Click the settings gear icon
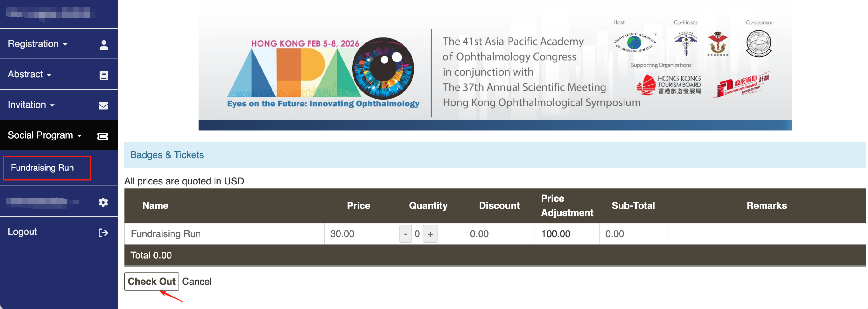 point(103,202)
